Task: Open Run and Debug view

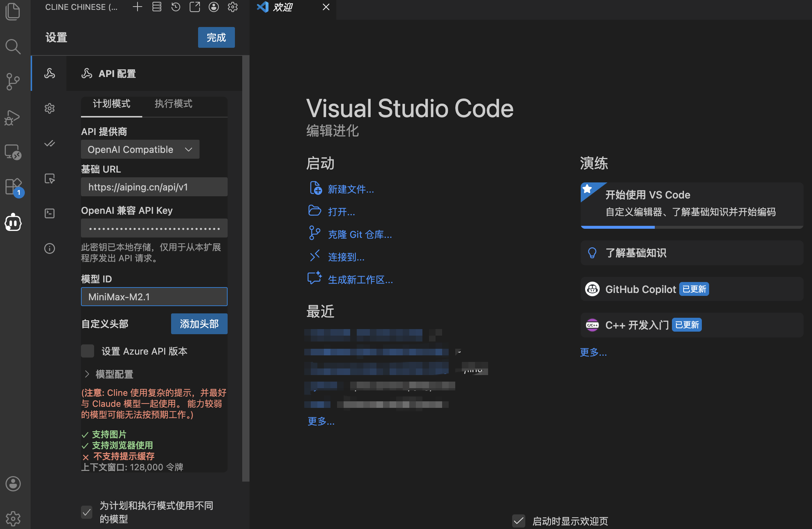Action: tap(12, 117)
